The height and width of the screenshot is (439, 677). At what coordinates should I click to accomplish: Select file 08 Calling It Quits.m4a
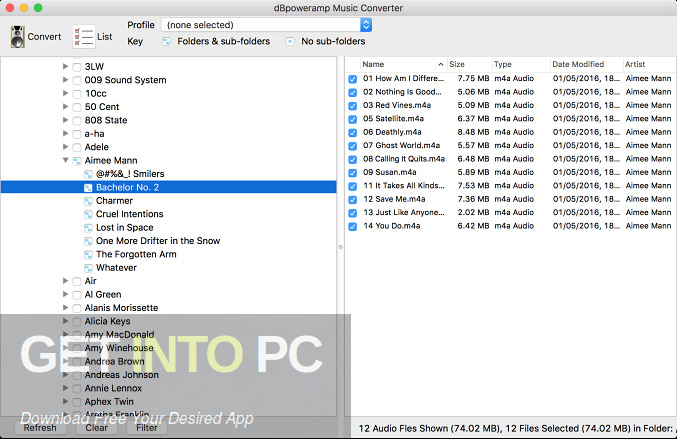(x=404, y=159)
